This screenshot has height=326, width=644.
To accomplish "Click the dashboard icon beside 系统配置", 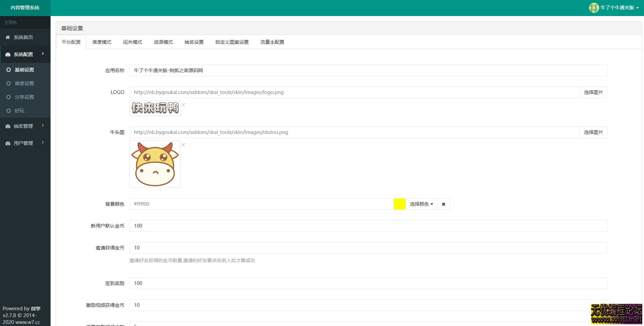I will tap(8, 55).
